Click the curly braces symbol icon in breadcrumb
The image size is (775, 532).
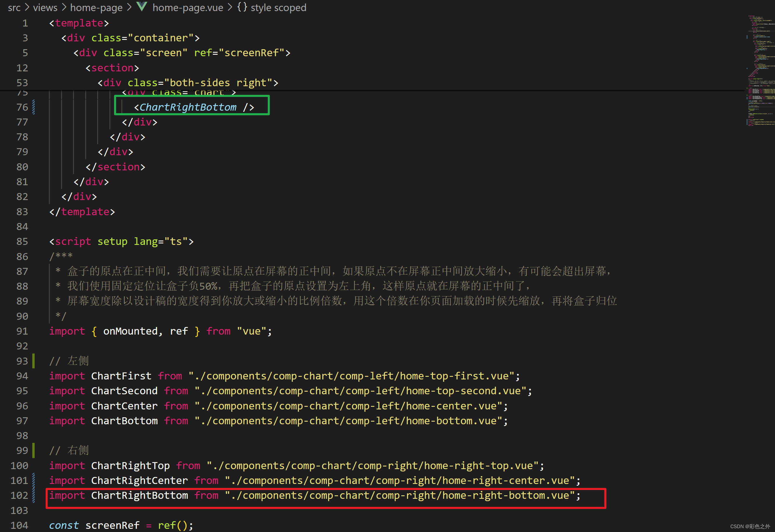(242, 7)
